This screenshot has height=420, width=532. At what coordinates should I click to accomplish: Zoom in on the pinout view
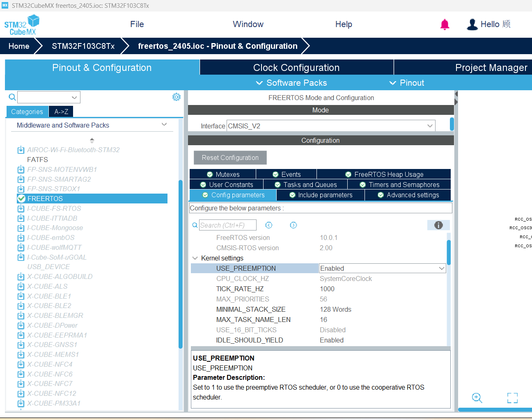pos(477,398)
